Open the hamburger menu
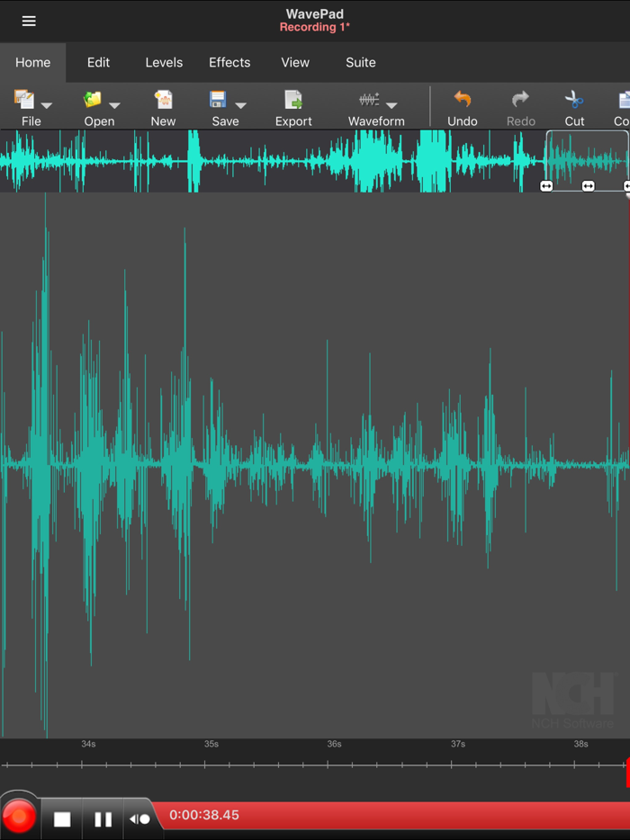 (x=29, y=21)
